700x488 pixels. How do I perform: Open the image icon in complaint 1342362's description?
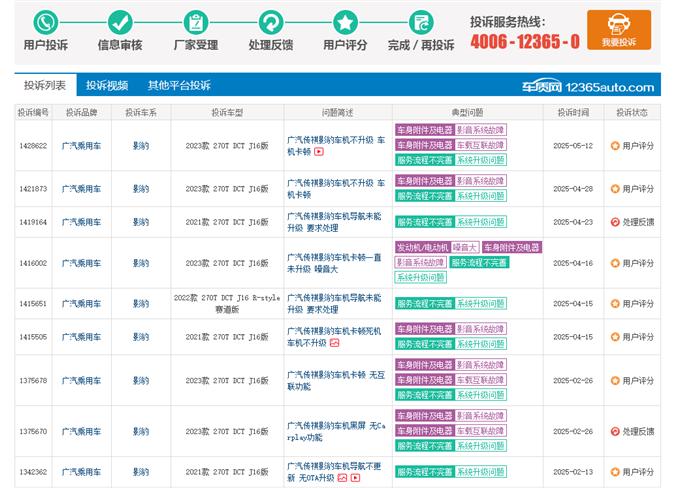[x=342, y=478]
